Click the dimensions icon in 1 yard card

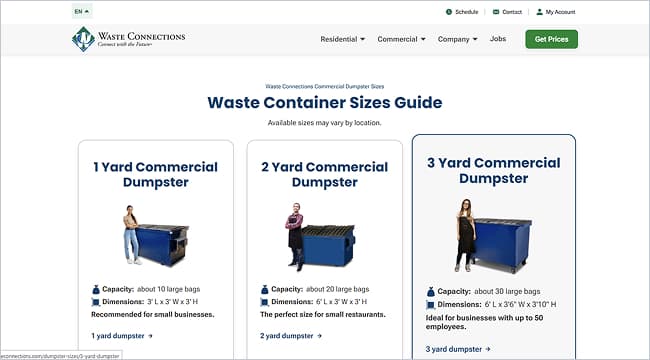(x=96, y=302)
